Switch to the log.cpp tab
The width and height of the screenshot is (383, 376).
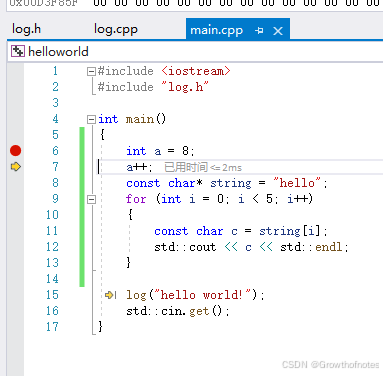point(116,29)
